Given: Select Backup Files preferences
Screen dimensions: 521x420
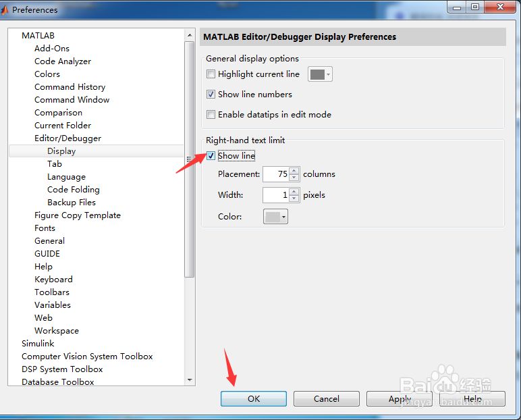Looking at the screenshot, I should 72,203.
